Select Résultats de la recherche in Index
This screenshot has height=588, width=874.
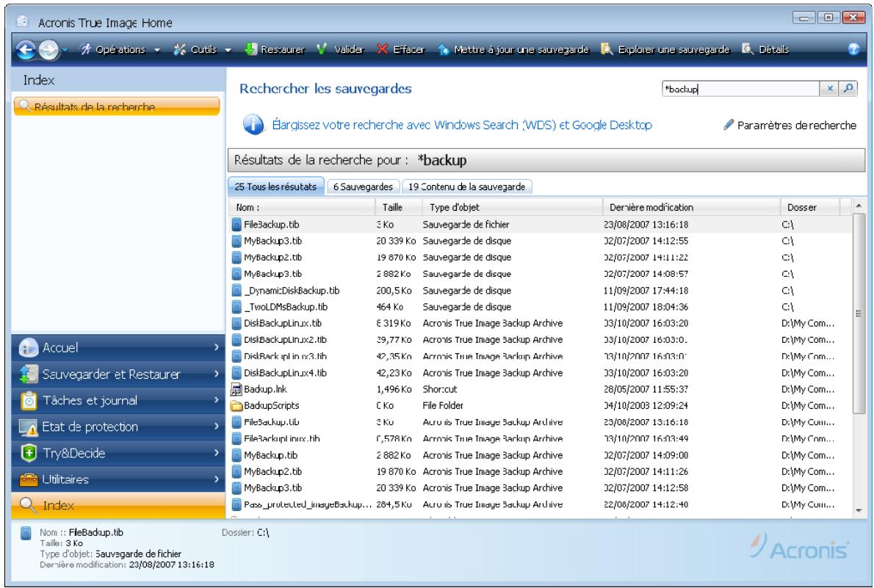click(117, 106)
